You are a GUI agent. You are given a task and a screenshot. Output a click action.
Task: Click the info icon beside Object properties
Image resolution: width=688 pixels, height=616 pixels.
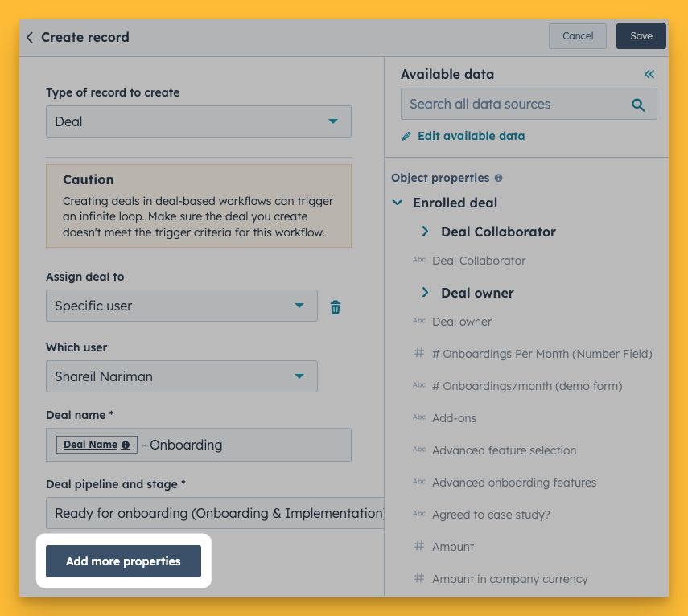coord(499,178)
